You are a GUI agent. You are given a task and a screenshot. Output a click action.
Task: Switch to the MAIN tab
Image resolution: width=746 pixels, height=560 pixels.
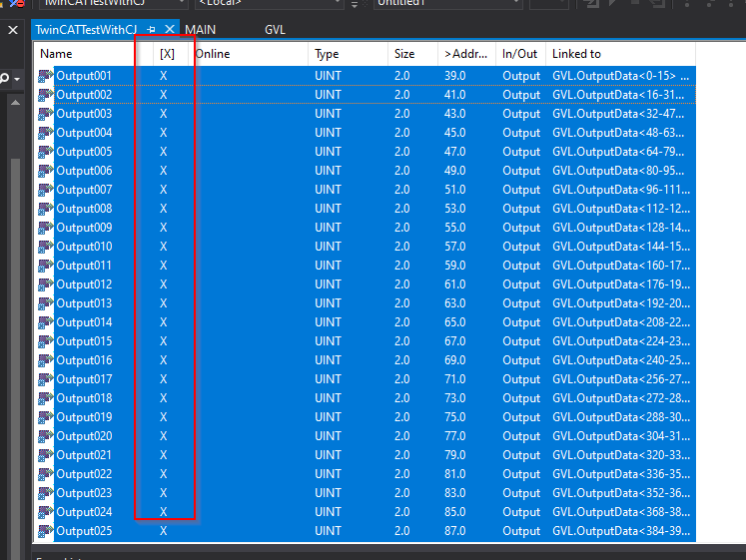200,30
